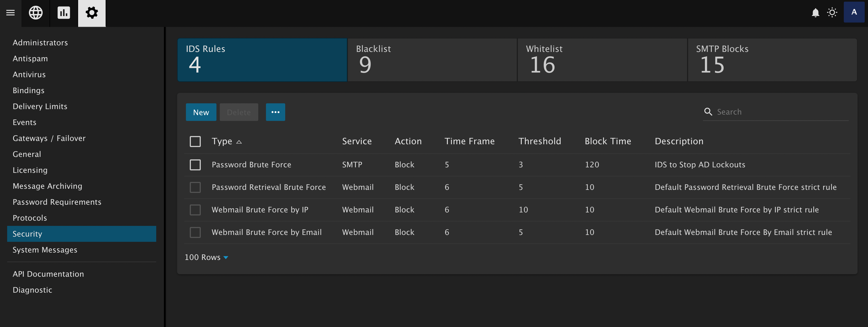
Task: Select the Password Brute Force row checkbox
Action: [x=195, y=165]
